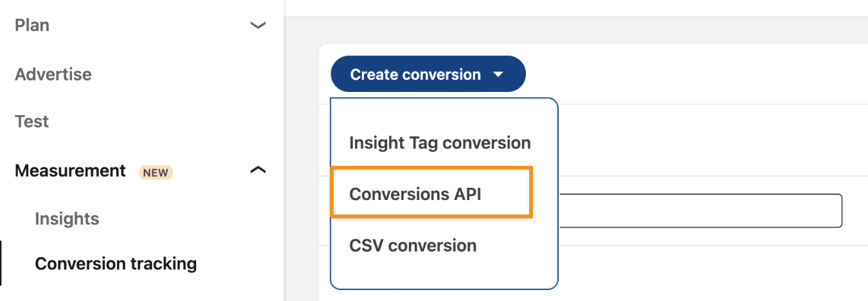Click the blank space below CSV conversion
868x301 pixels.
point(444,273)
